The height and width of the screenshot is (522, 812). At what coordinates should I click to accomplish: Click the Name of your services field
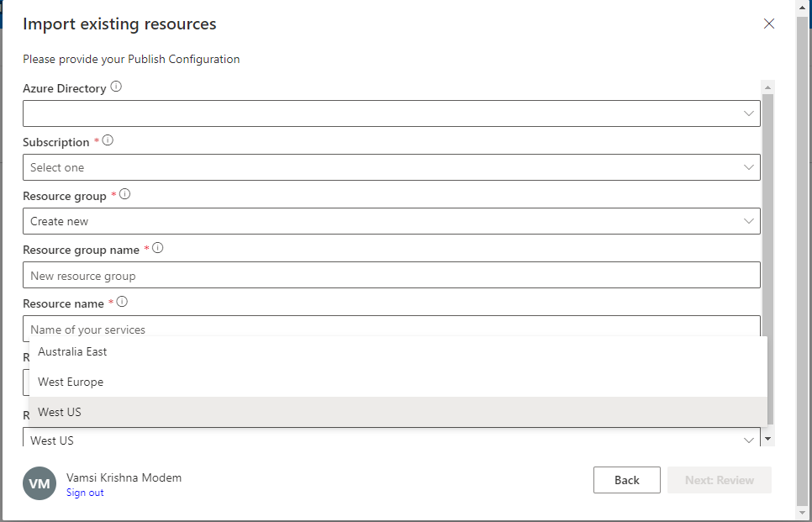pyautogui.click(x=391, y=327)
